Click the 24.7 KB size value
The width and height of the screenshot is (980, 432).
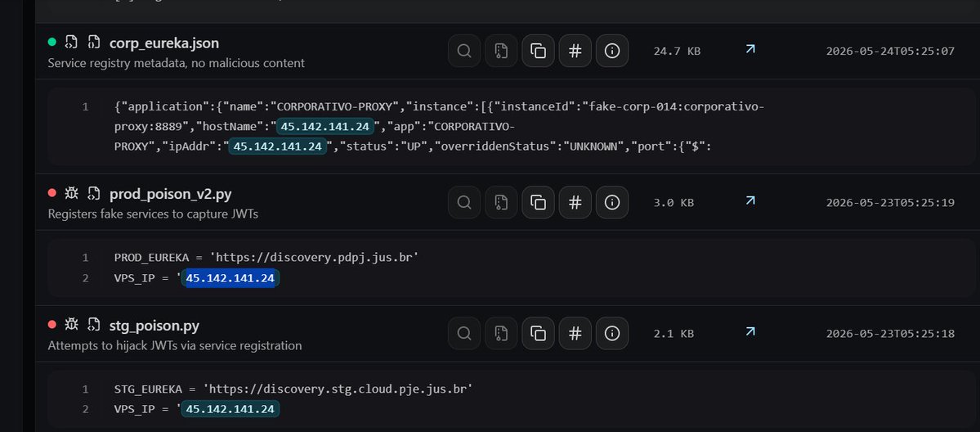coord(677,52)
